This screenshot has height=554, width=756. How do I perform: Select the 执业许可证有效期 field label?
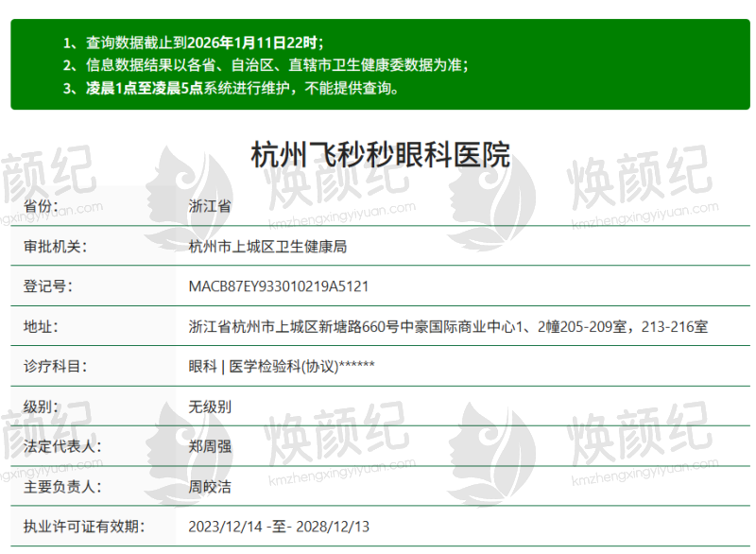[83, 527]
